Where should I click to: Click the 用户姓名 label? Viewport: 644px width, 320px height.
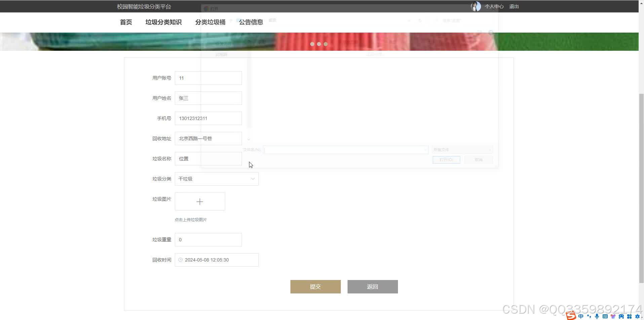162,98
